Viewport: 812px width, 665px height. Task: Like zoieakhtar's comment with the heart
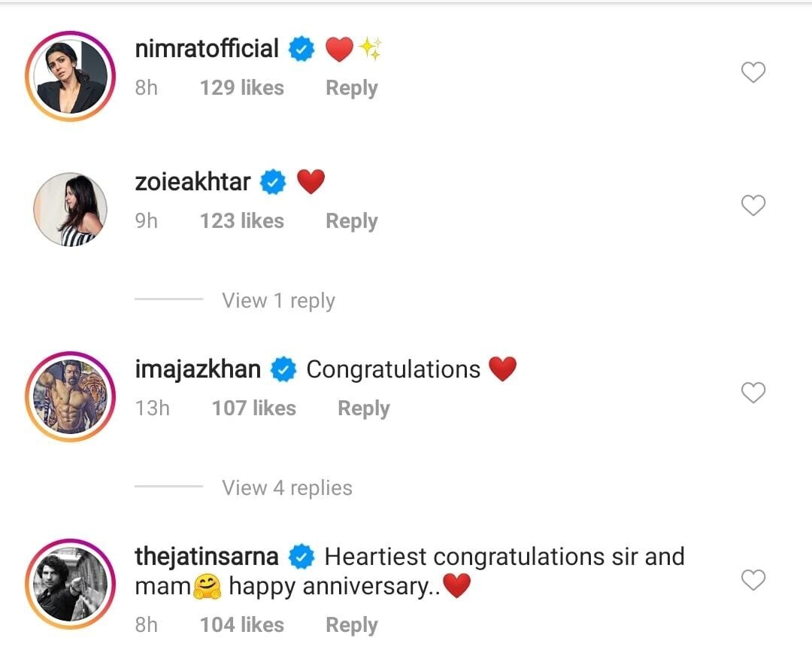coord(753,205)
